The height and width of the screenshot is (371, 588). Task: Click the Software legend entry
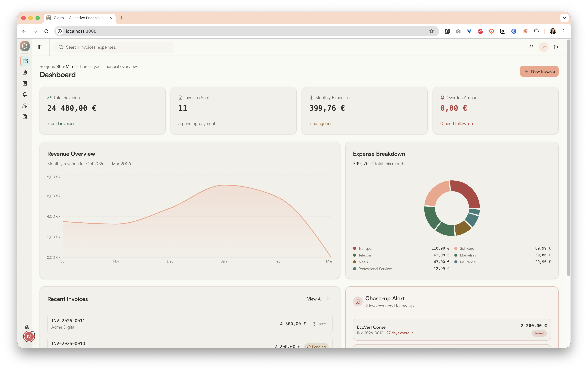click(x=503, y=248)
